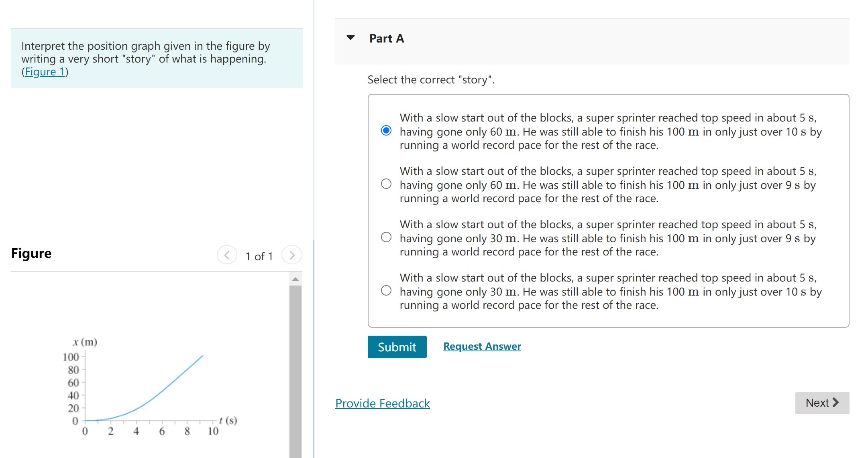Click the Part A header label
This screenshot has width=868, height=458.
click(x=386, y=38)
